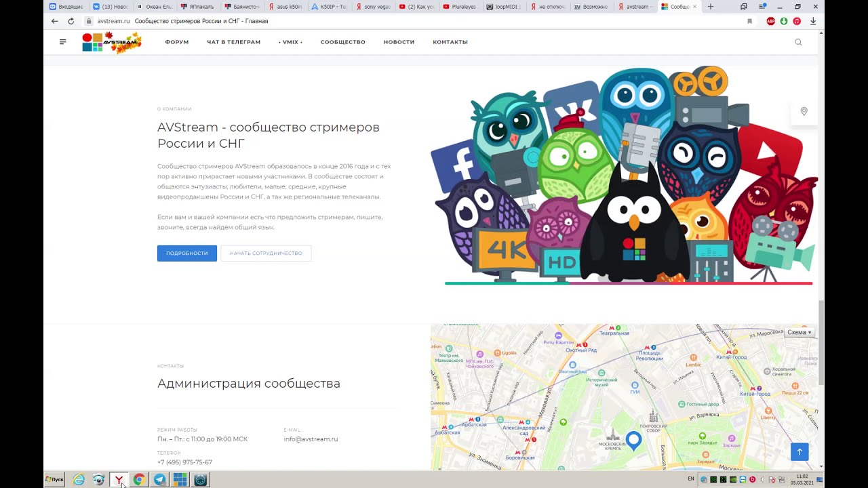Switch to the loopMIDI browser tab

click(x=505, y=7)
